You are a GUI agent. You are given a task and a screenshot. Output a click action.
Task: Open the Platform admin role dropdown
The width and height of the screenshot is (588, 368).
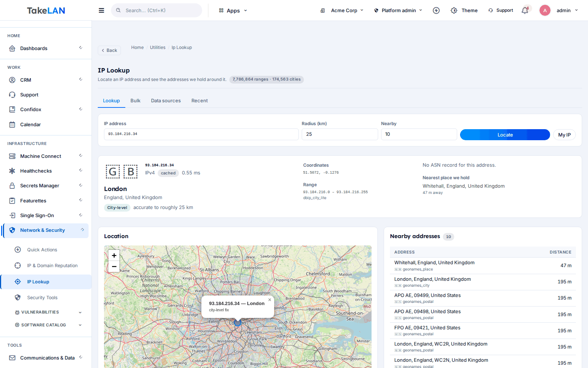pyautogui.click(x=398, y=10)
